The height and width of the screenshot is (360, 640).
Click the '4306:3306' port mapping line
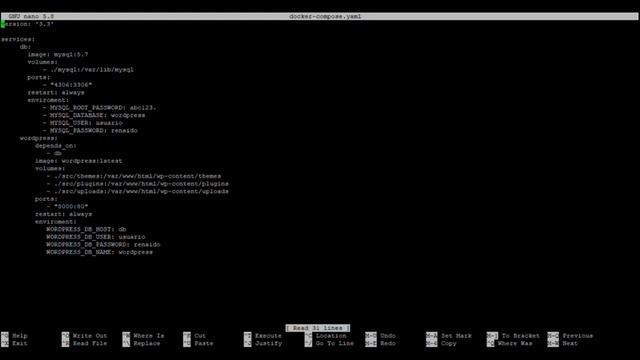tap(67, 85)
